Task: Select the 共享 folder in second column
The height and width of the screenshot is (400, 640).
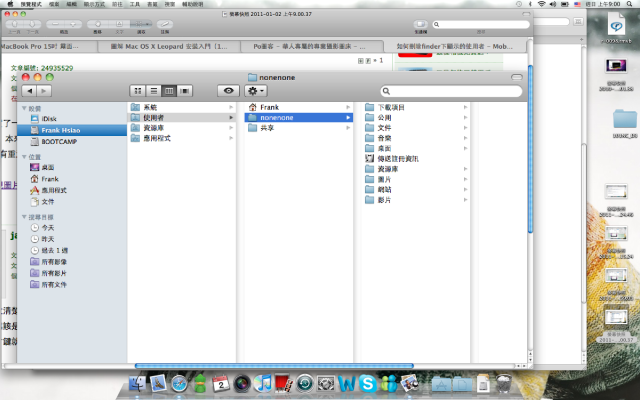Action: click(x=299, y=128)
